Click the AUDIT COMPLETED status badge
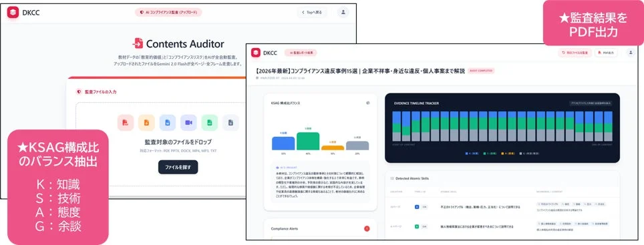 tap(481, 71)
